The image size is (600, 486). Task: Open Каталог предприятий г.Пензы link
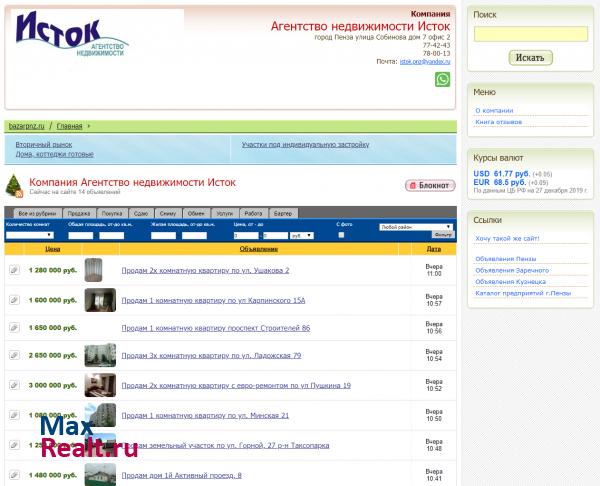[x=523, y=293]
